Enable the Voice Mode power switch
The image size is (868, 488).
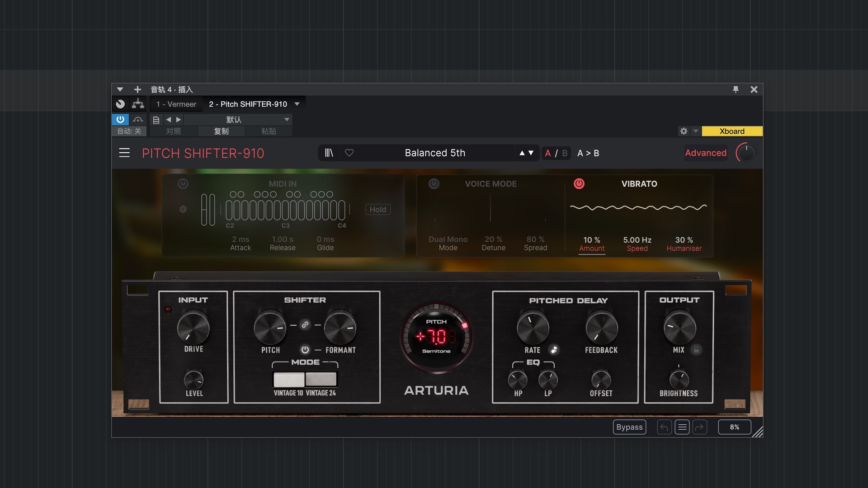(x=434, y=183)
